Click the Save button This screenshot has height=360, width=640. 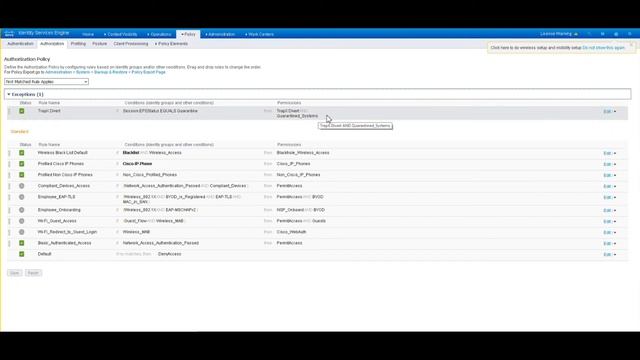click(14, 273)
